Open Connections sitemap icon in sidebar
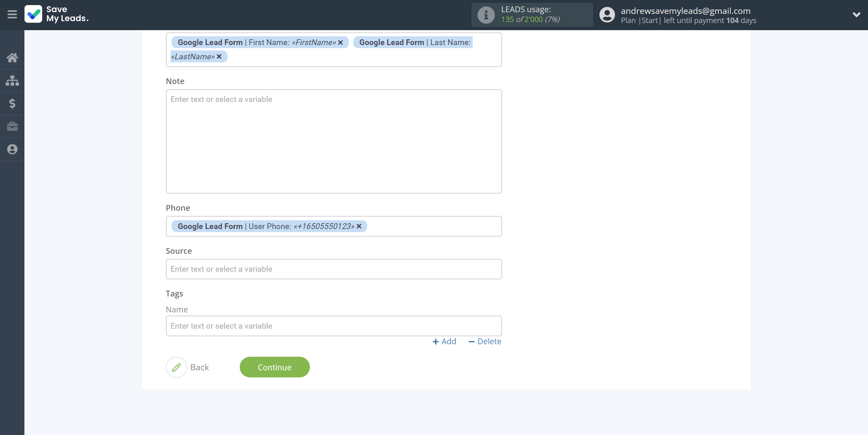 pos(12,81)
